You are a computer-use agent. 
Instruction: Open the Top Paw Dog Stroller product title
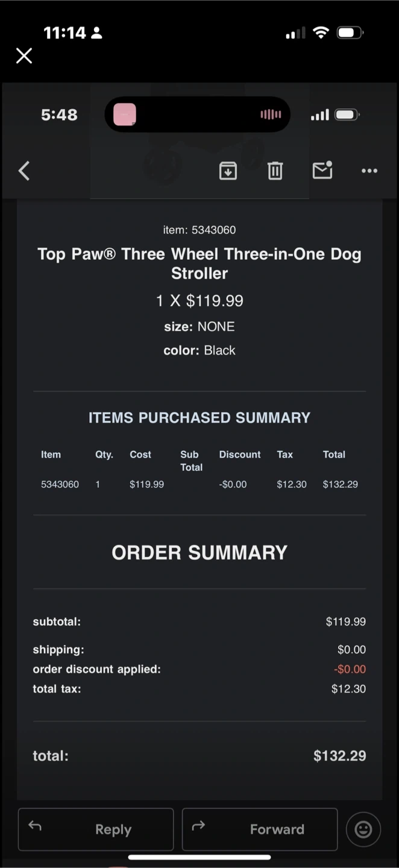click(199, 263)
